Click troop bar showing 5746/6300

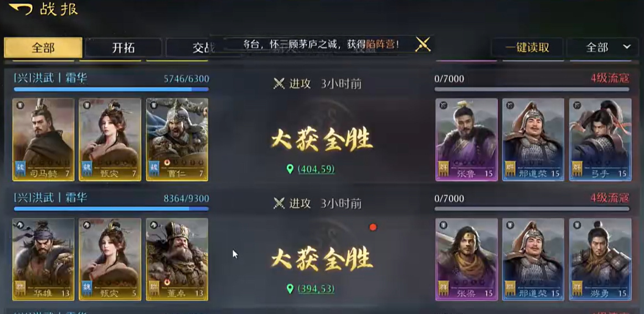click(111, 89)
